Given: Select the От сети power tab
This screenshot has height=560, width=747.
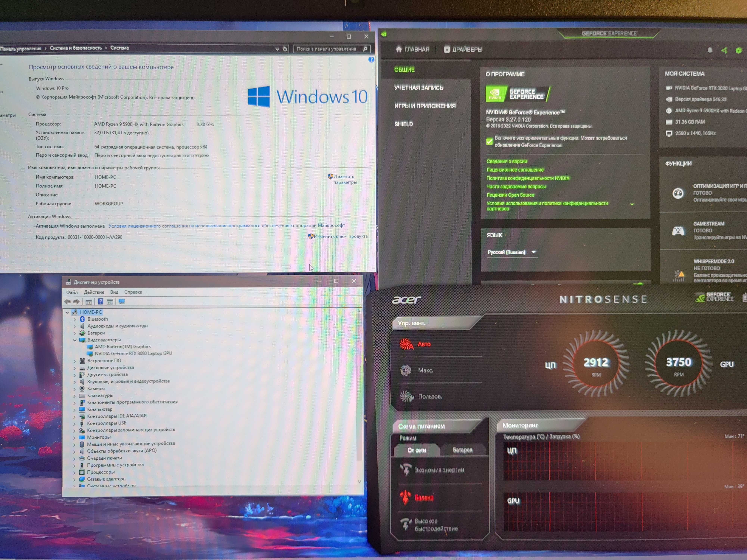Looking at the screenshot, I should (417, 450).
